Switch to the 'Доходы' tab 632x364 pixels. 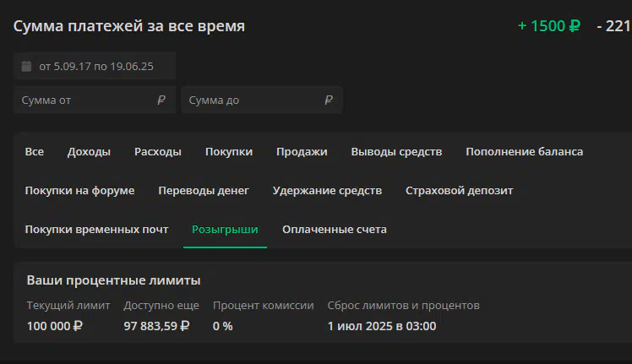pos(89,151)
